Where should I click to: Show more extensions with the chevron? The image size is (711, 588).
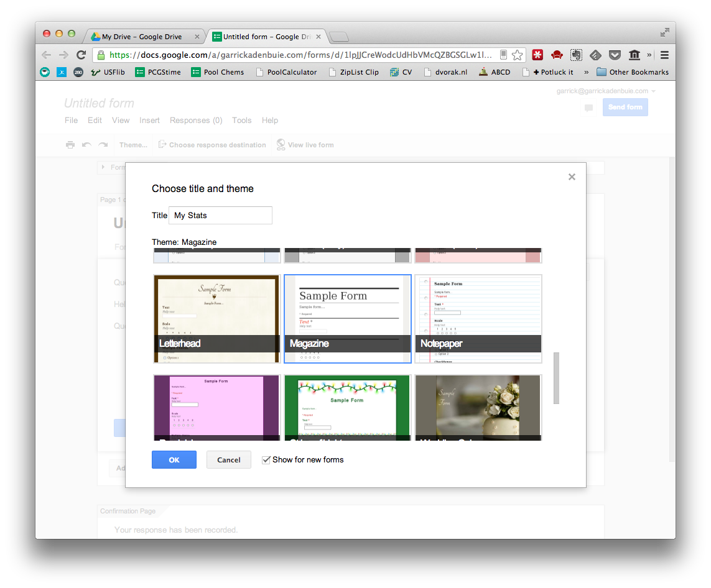point(649,55)
